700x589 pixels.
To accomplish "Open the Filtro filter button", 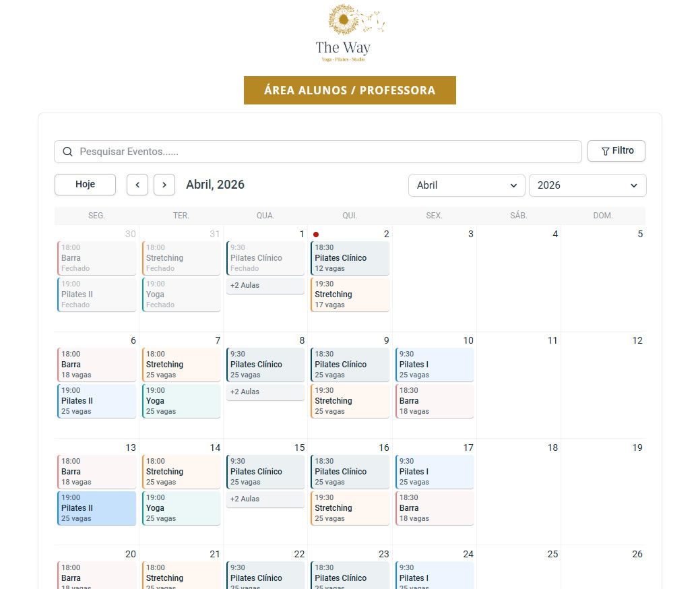I will point(616,151).
